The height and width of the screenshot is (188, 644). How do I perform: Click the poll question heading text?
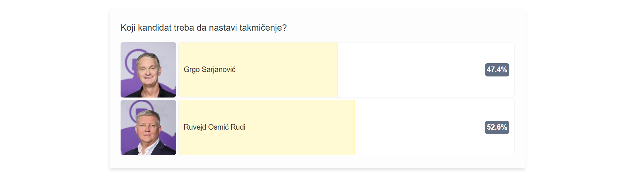point(203,28)
